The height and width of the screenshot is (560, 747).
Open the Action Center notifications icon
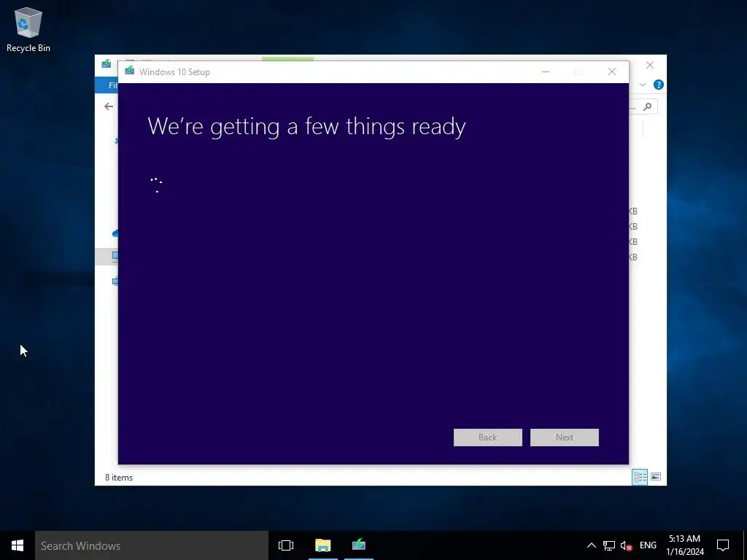[723, 545]
